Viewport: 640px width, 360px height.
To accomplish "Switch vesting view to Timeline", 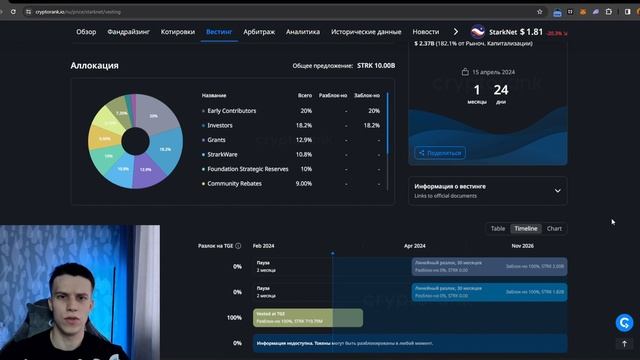I will click(x=526, y=229).
